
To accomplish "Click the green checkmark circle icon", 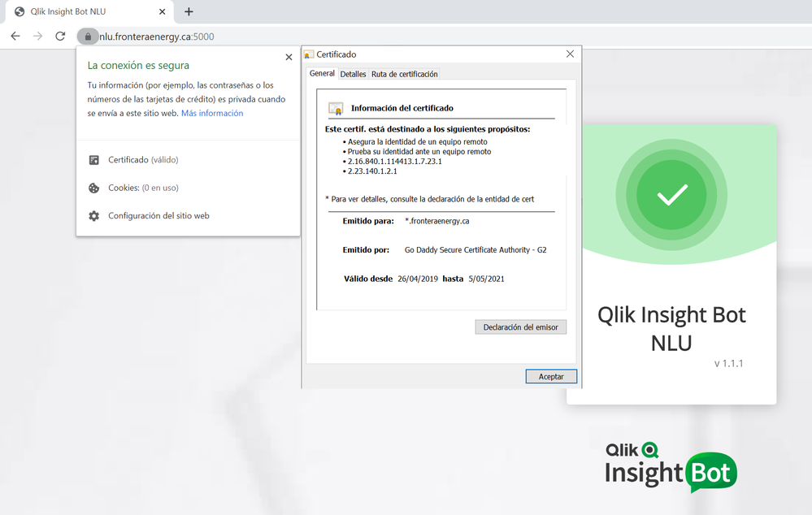I will point(671,195).
